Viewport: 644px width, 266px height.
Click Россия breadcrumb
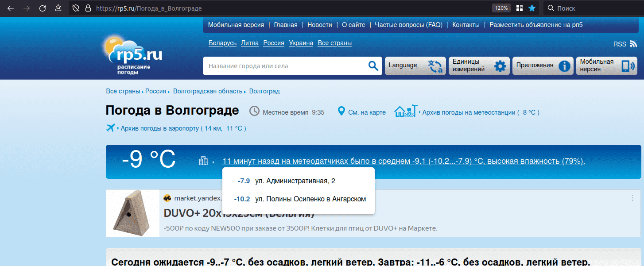(x=156, y=91)
